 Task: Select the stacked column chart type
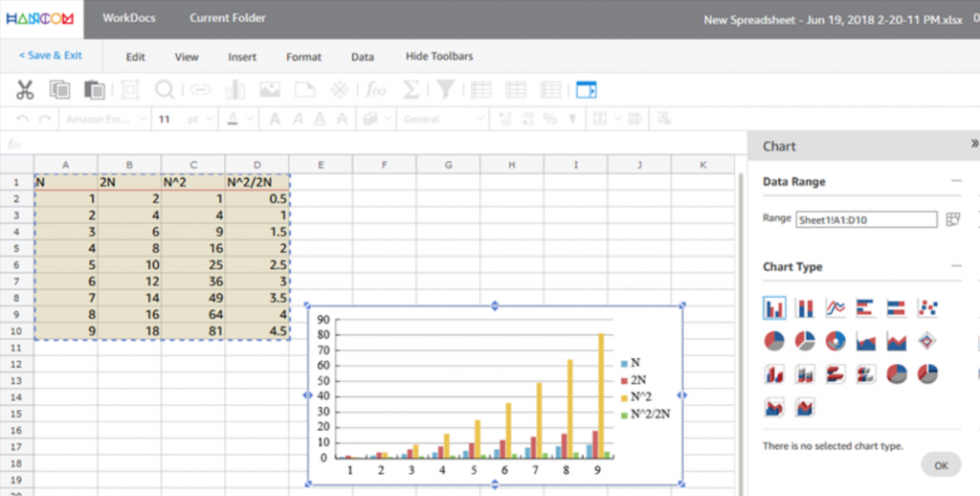[804, 307]
